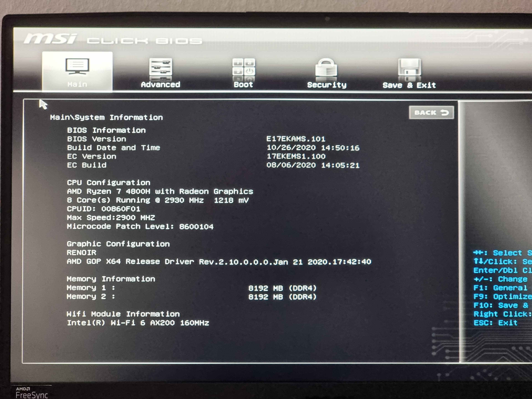Select the Boot tab label
Image resolution: width=532 pixels, height=399 pixels.
[243, 85]
